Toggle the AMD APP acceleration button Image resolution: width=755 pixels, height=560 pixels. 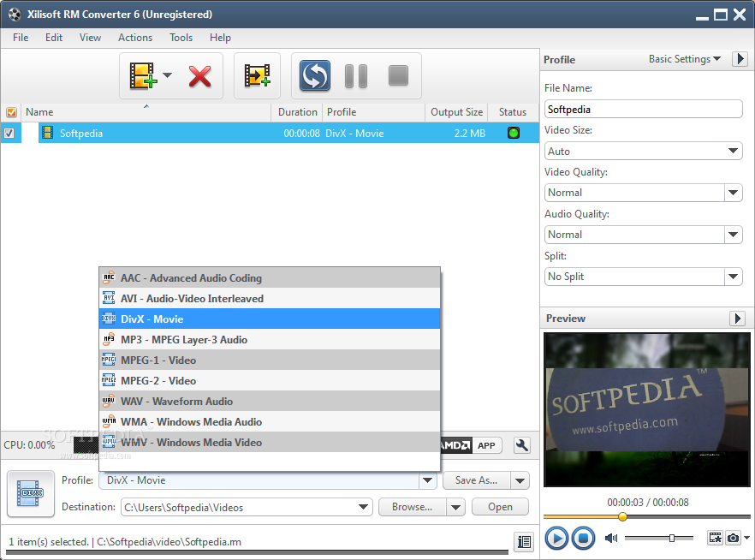coord(471,445)
